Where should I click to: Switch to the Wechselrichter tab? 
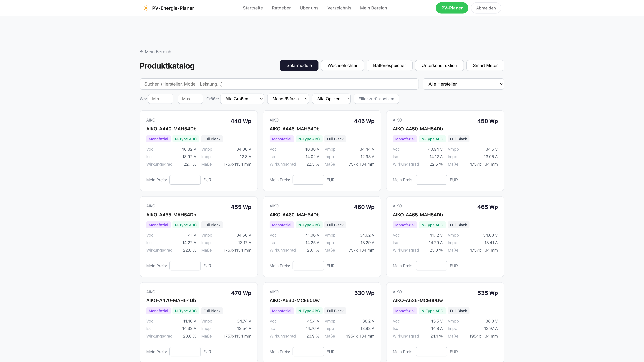point(342,66)
